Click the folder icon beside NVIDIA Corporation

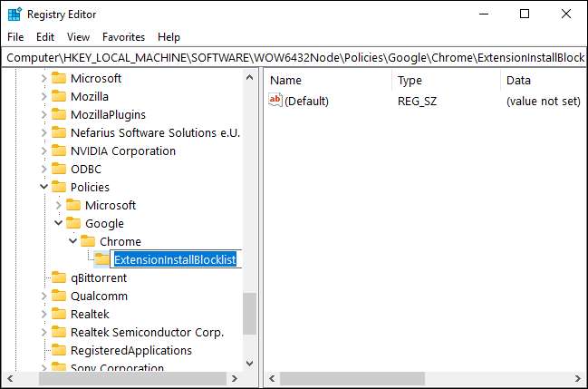59,151
